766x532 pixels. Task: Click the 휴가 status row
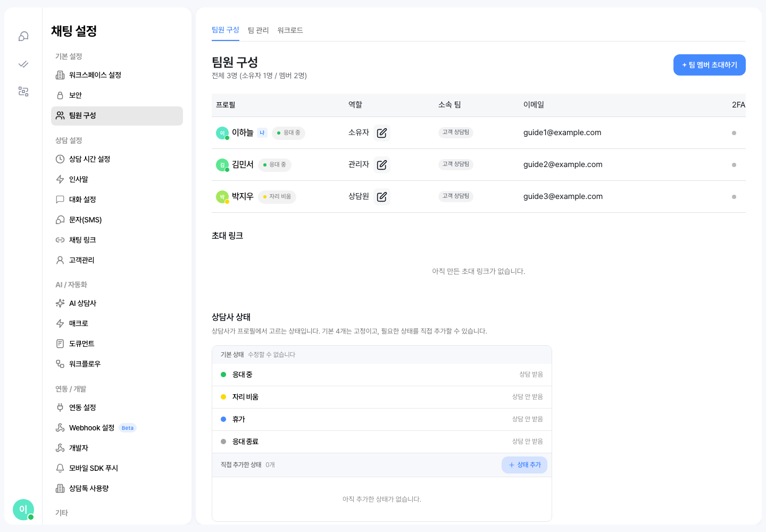pos(382,419)
